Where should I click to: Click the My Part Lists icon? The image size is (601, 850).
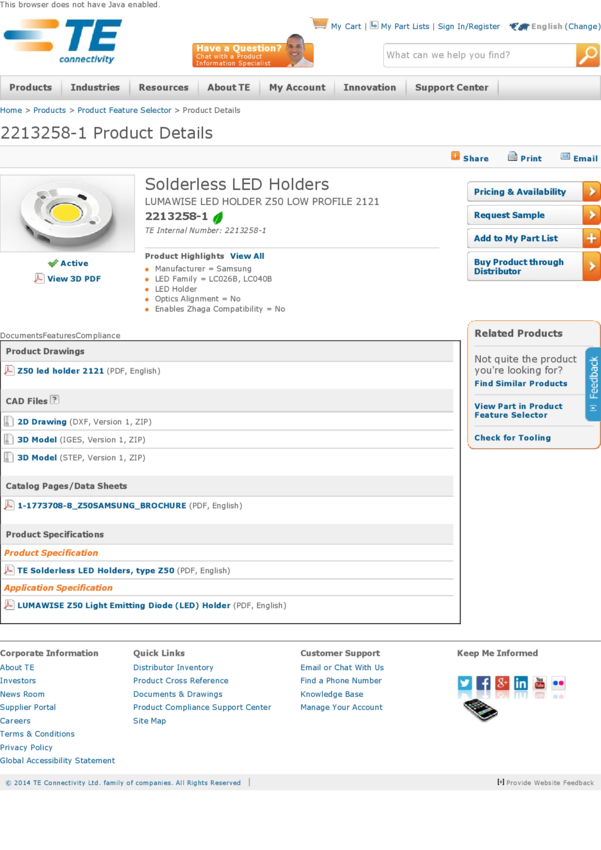click(374, 25)
